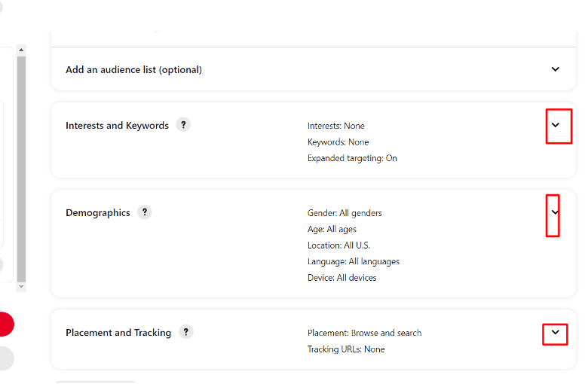Click the gray circular button below red one
The image size is (588, 384).
pos(5,358)
